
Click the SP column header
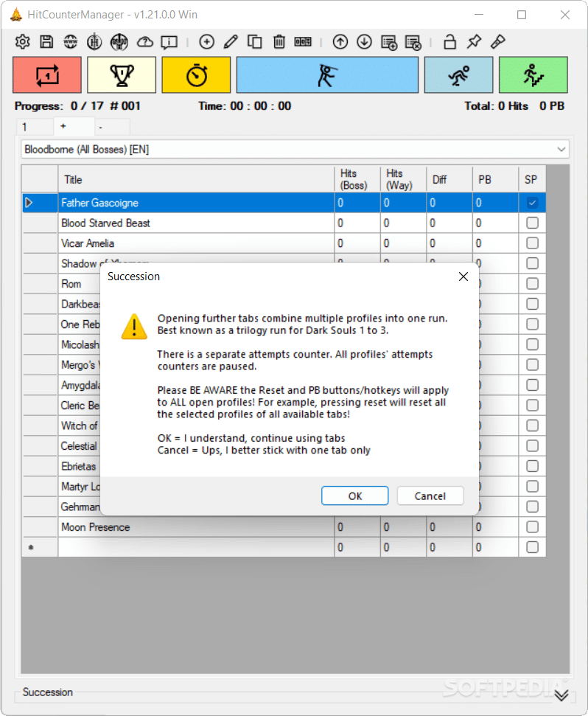[532, 179]
